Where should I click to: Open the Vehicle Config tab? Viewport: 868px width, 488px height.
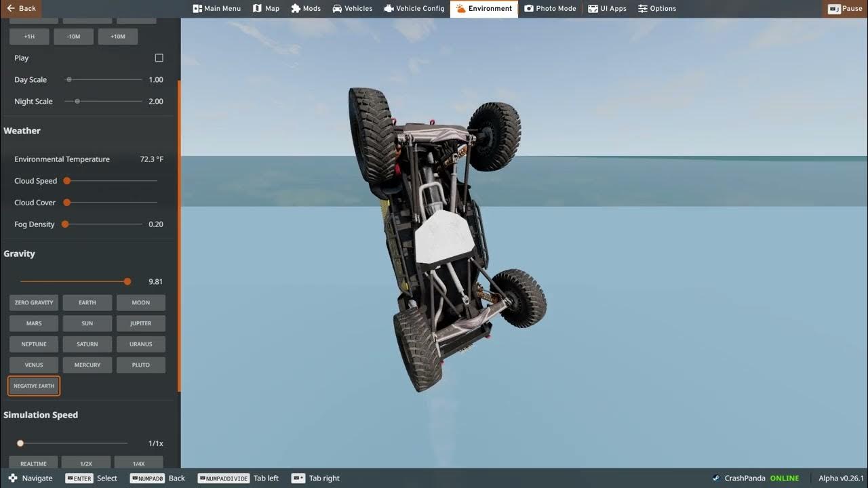[x=414, y=8]
